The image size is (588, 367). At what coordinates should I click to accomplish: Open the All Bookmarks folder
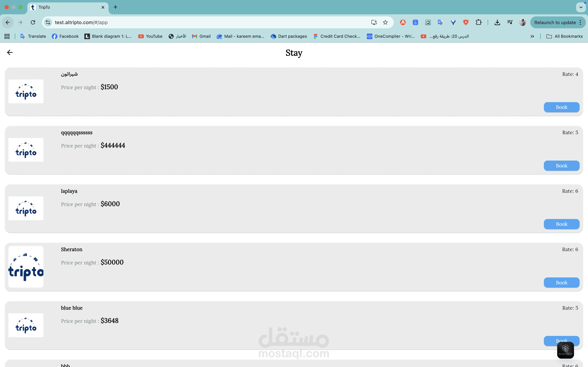click(564, 36)
